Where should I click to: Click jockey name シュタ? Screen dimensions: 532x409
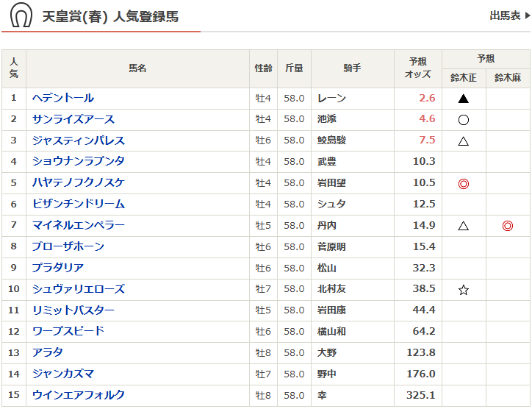pos(331,204)
